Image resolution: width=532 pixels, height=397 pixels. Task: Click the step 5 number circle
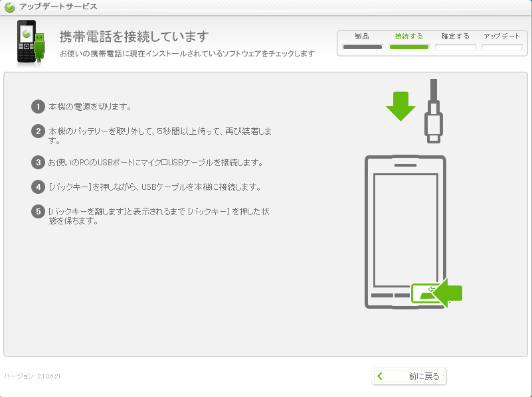click(x=38, y=212)
